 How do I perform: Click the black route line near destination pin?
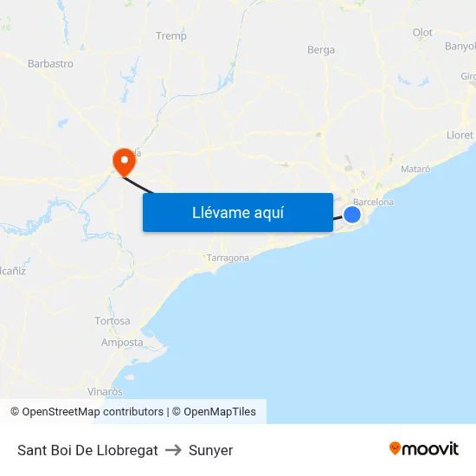[x=138, y=185]
